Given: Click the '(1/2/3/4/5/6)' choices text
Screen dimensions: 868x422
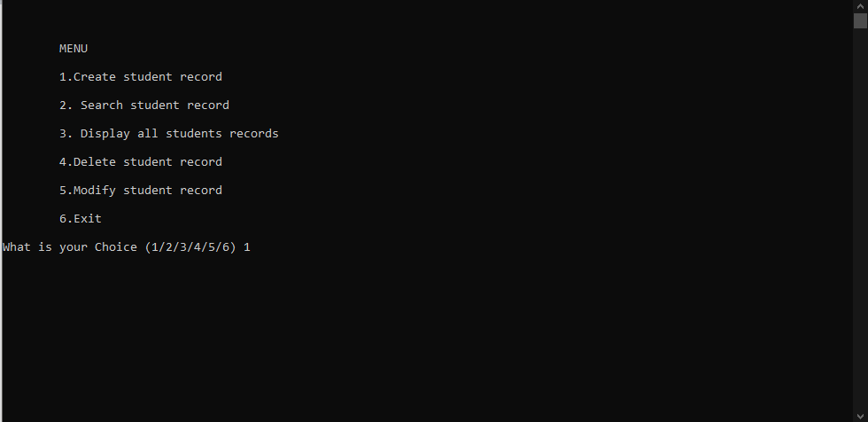Looking at the screenshot, I should 190,247.
